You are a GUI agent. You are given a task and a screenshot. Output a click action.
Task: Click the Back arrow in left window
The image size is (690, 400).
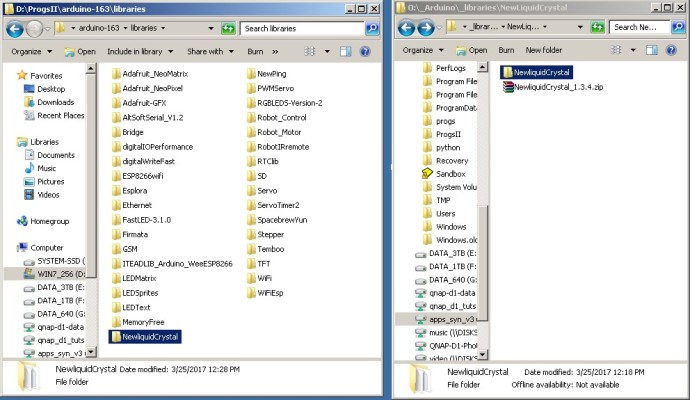[x=17, y=29]
